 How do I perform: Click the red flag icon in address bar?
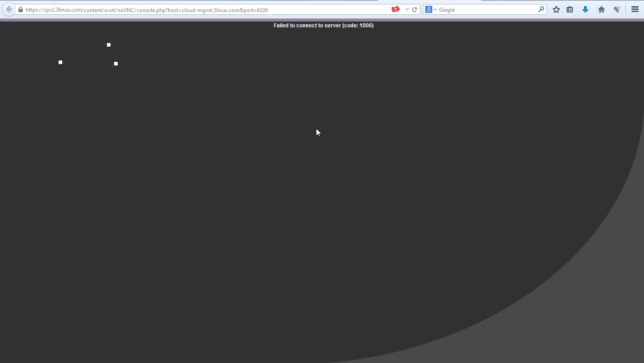coord(395,9)
